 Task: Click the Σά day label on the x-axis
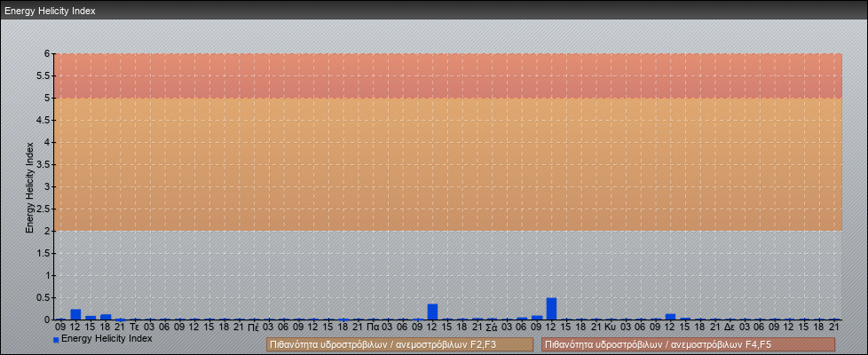(492, 327)
